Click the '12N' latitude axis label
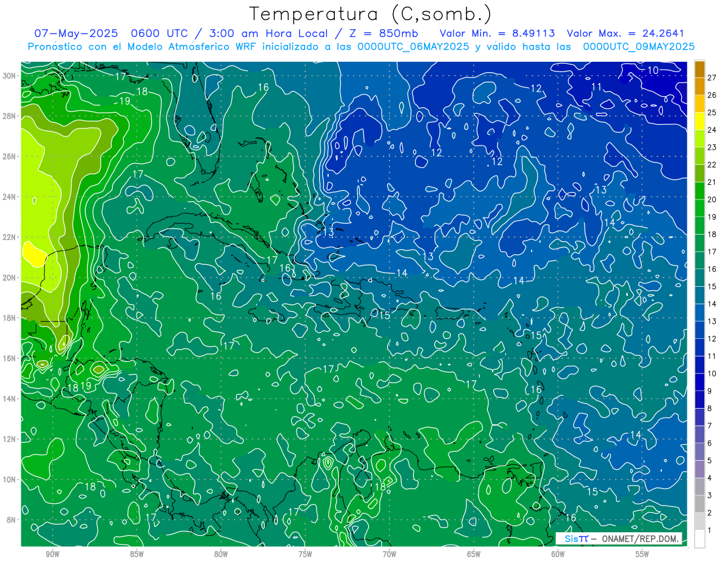This screenshot has height=562, width=728. (9, 439)
